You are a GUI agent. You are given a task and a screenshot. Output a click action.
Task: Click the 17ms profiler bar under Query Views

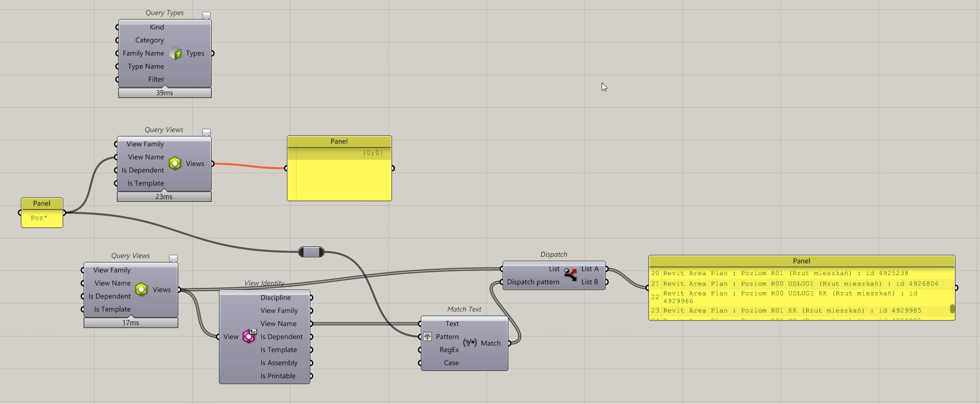pos(131,323)
